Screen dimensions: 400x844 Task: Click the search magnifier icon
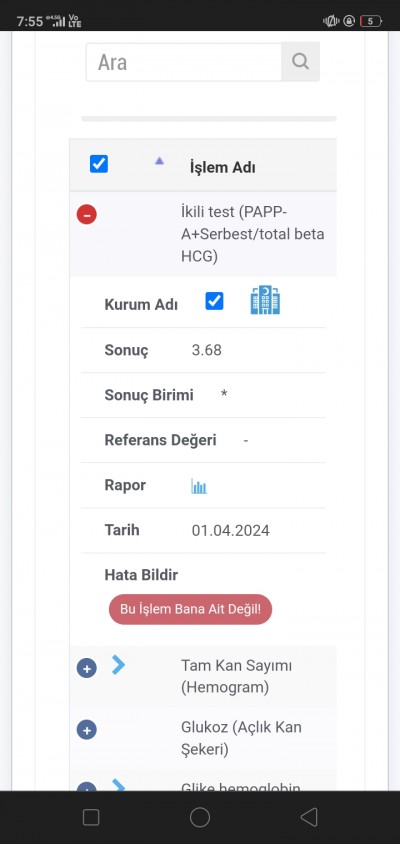pyautogui.click(x=300, y=62)
